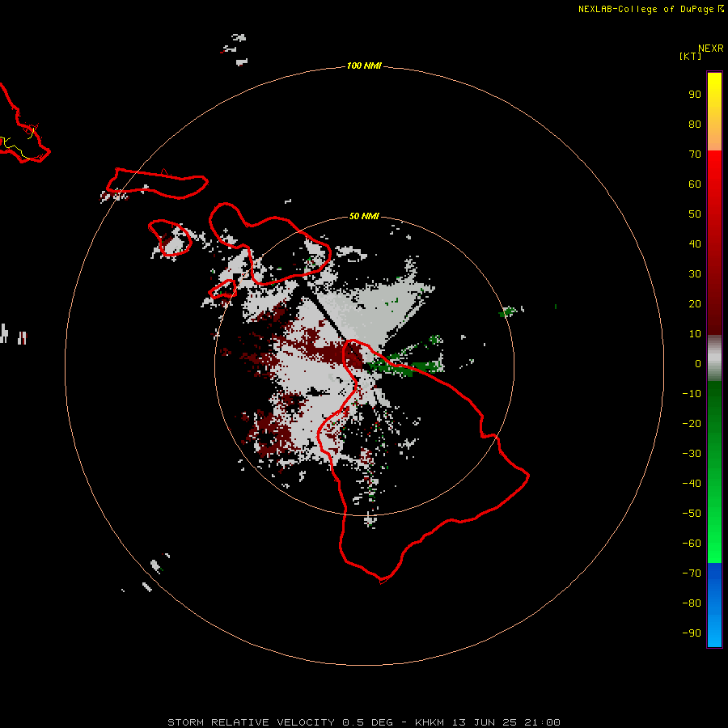Click the 0 value on velocity scale
The width and height of the screenshot is (728, 728).
click(698, 364)
